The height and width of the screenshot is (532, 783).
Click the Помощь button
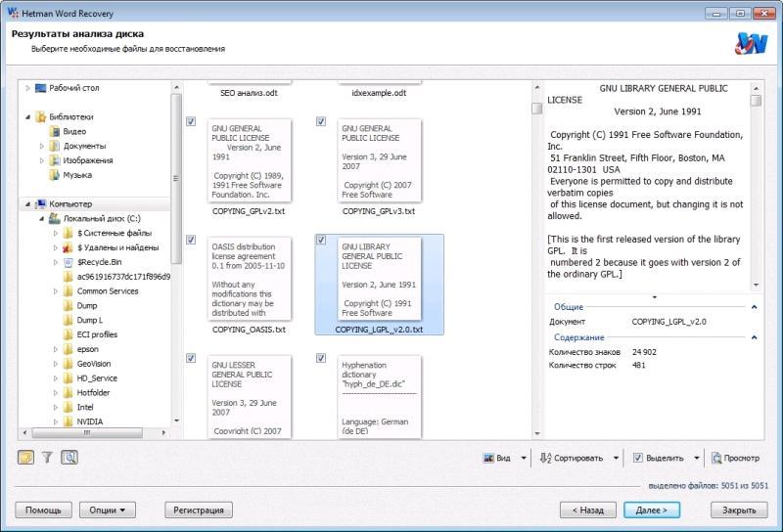pyautogui.click(x=43, y=510)
